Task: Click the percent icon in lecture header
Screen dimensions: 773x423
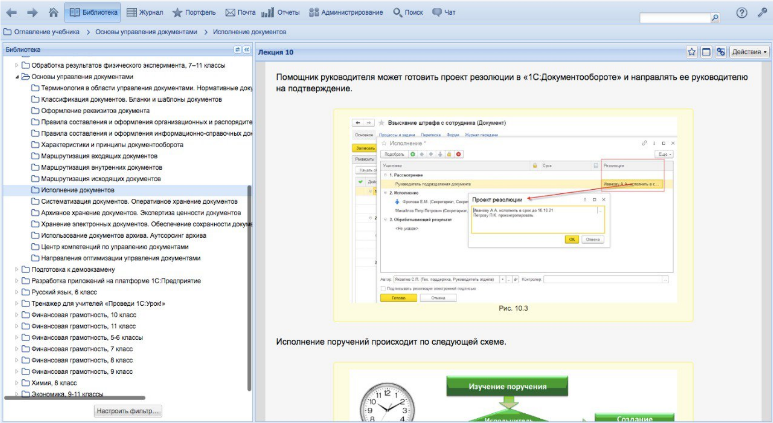Action: (x=720, y=52)
